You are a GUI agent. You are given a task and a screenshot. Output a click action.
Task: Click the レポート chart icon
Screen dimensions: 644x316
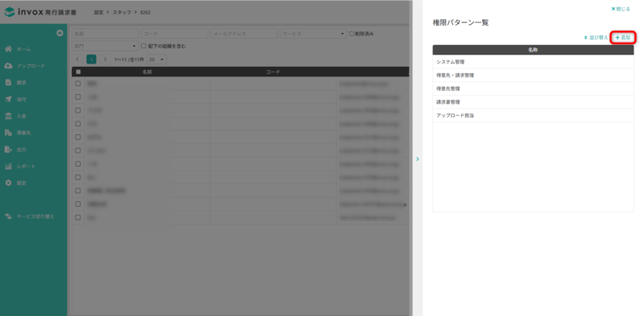pos(8,166)
